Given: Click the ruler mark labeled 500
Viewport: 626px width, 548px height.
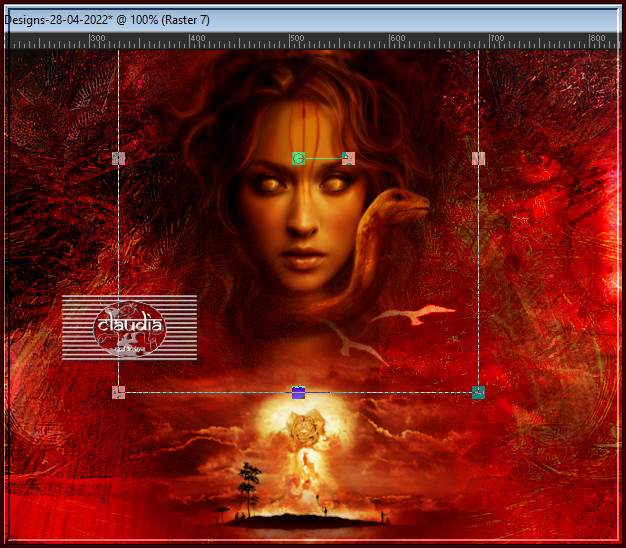Looking at the screenshot, I should click(x=297, y=39).
